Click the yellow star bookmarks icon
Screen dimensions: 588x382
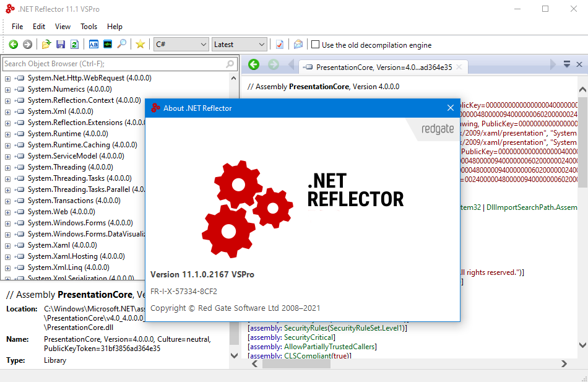[x=141, y=45]
